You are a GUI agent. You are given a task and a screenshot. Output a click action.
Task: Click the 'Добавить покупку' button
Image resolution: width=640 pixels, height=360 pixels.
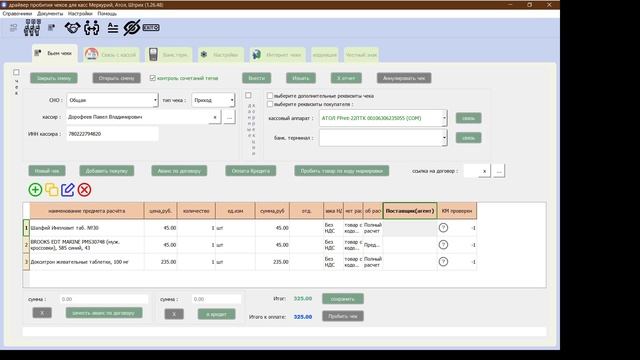pos(107,171)
